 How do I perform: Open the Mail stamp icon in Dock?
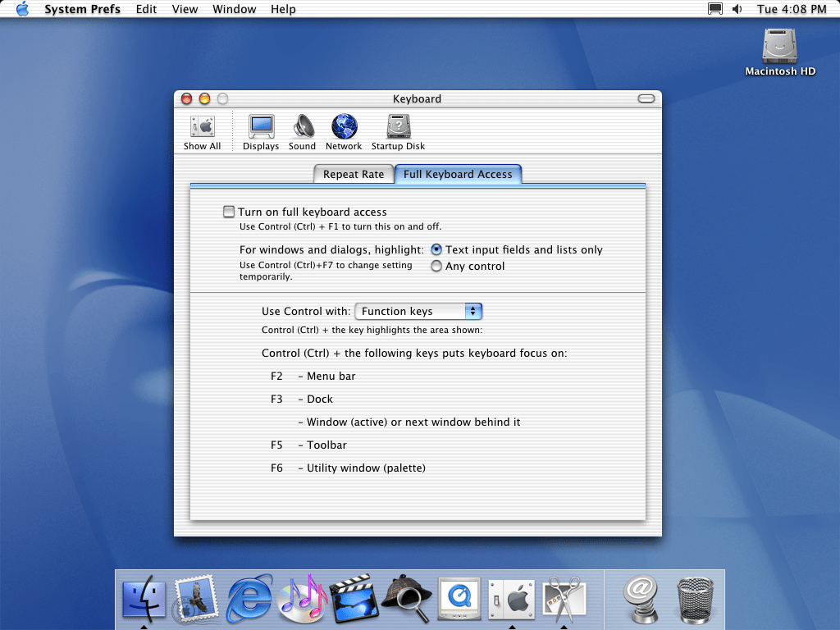pyautogui.click(x=196, y=598)
